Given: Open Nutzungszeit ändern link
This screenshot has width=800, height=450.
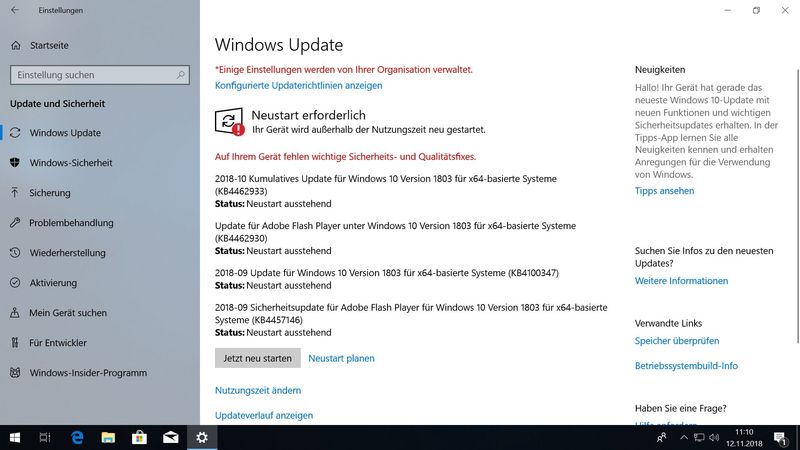Looking at the screenshot, I should (258, 390).
